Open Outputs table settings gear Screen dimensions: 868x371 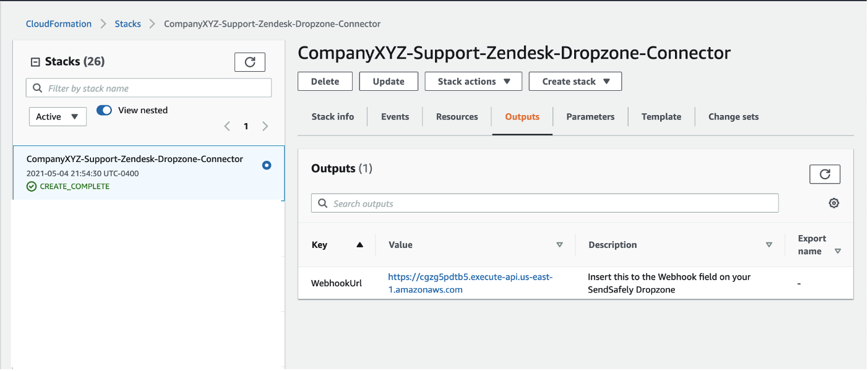click(x=834, y=203)
